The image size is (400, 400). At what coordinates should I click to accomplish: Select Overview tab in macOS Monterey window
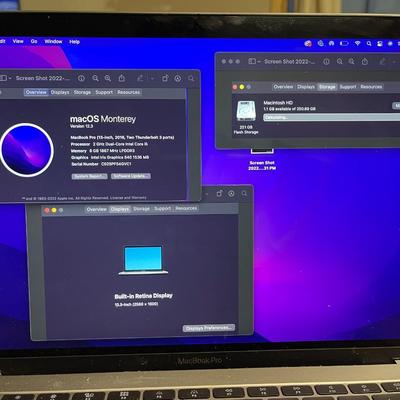pyautogui.click(x=36, y=92)
